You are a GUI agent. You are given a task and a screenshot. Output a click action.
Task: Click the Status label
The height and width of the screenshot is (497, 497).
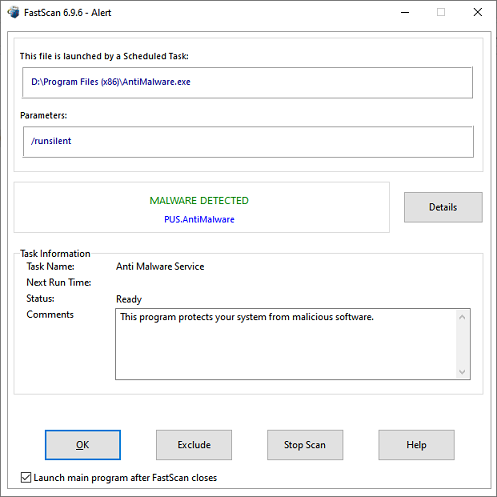(40, 298)
